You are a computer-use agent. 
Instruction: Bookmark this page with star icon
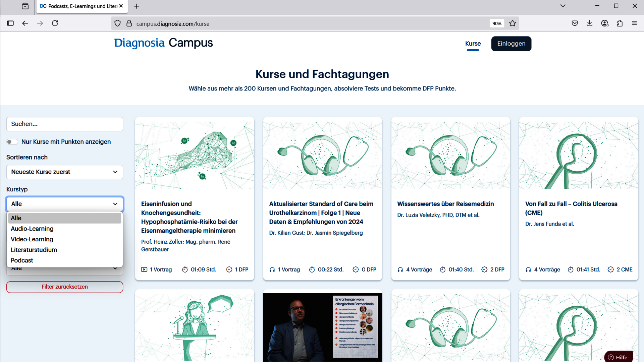tap(513, 23)
